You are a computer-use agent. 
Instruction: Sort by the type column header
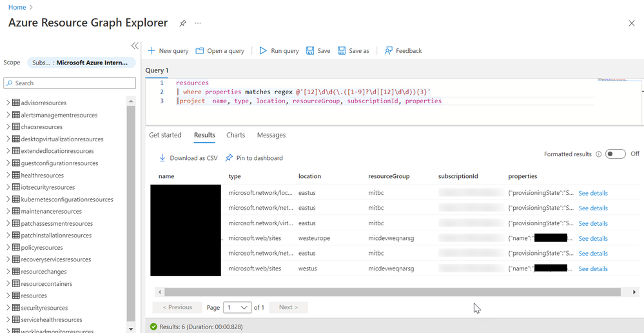(x=235, y=176)
